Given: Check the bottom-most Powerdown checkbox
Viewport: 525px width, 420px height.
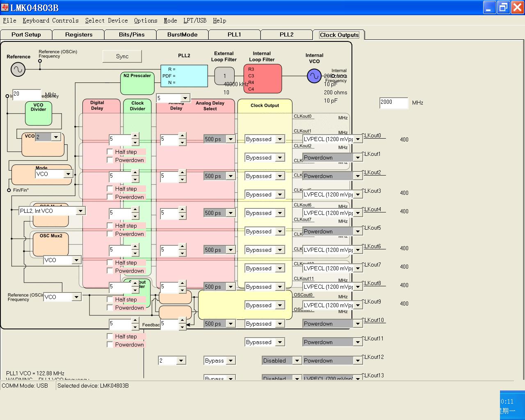Looking at the screenshot, I should pyautogui.click(x=110, y=345).
